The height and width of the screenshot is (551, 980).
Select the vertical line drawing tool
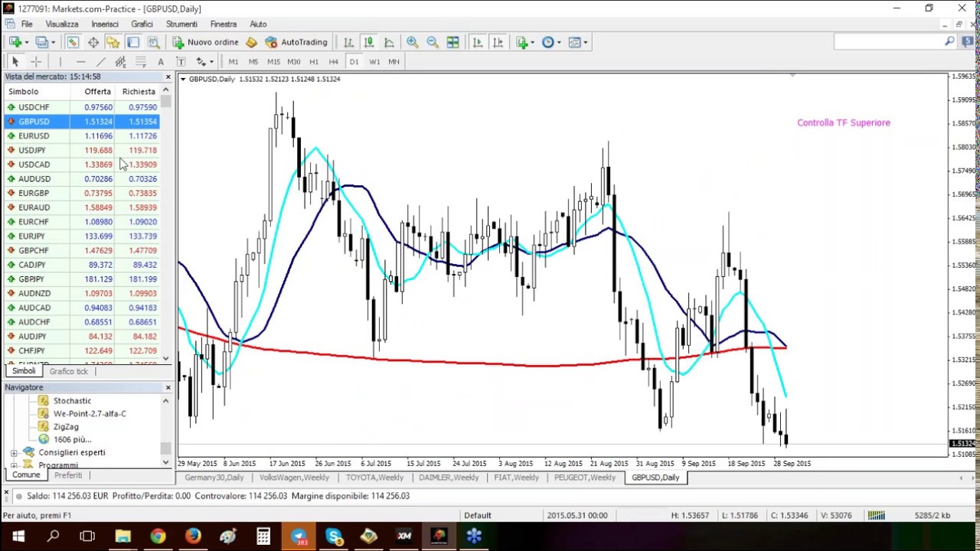point(60,61)
